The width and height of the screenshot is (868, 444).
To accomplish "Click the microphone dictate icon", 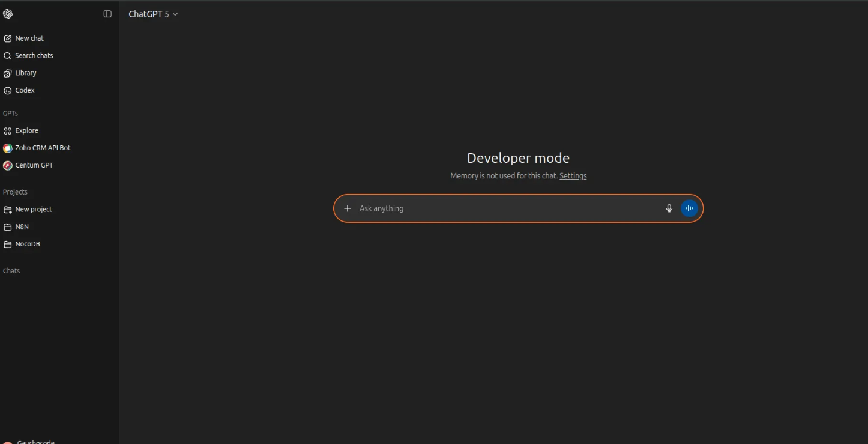I will 669,208.
